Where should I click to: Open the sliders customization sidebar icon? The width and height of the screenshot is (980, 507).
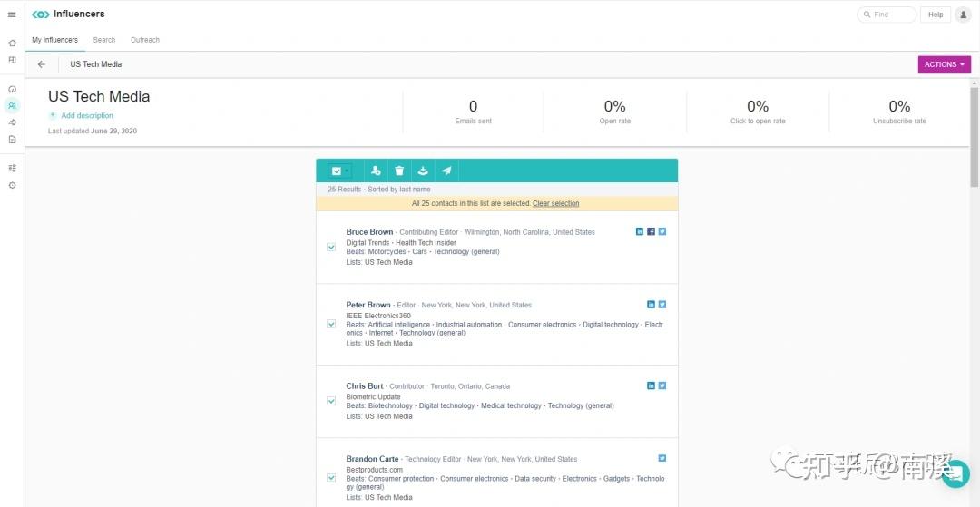pos(12,168)
